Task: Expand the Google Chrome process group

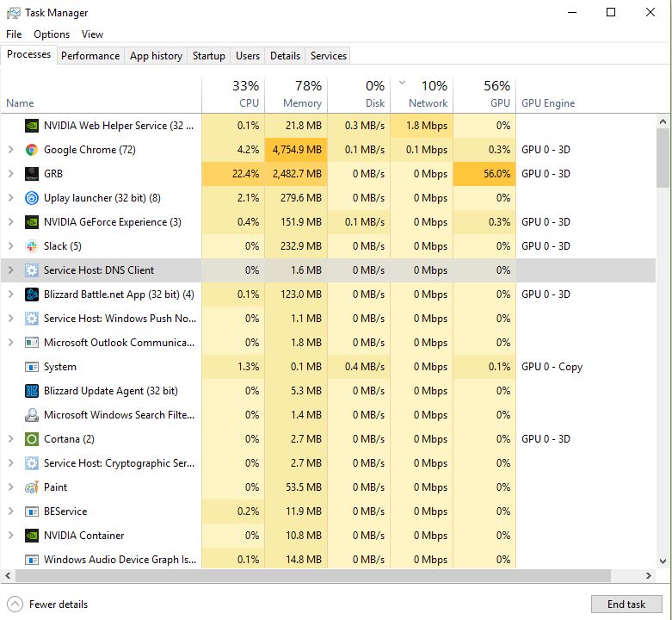Action: pyautogui.click(x=11, y=150)
